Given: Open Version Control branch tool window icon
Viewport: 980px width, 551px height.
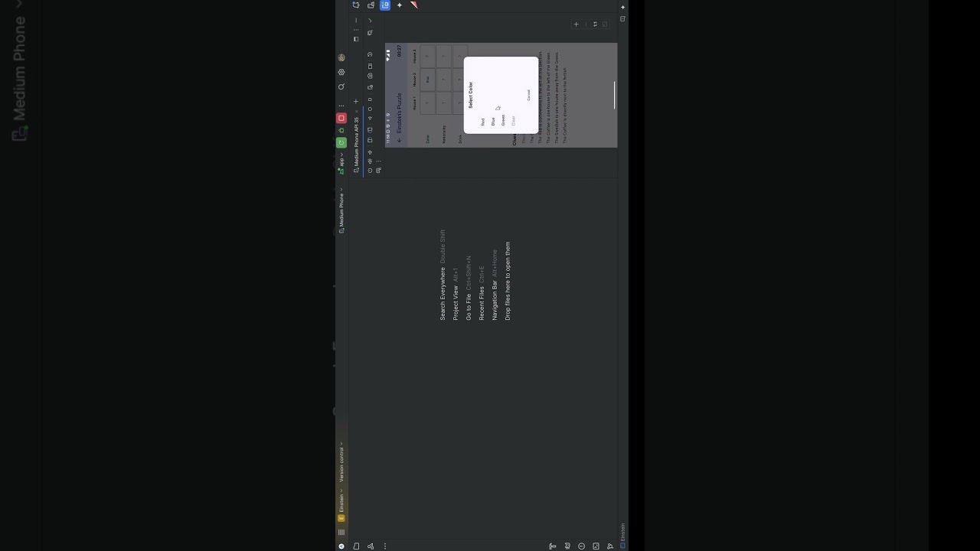Looking at the screenshot, I should coord(609,546).
